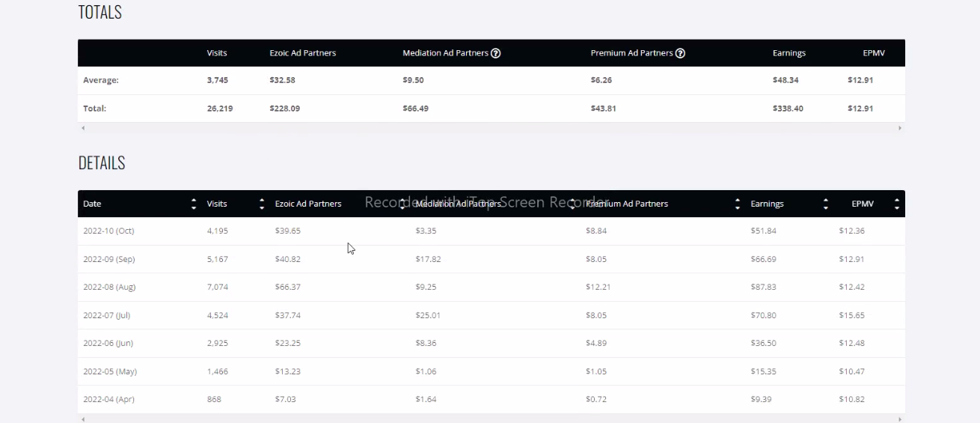The height and width of the screenshot is (423, 980).
Task: Click the $12.36 EPMV value
Action: (851, 231)
